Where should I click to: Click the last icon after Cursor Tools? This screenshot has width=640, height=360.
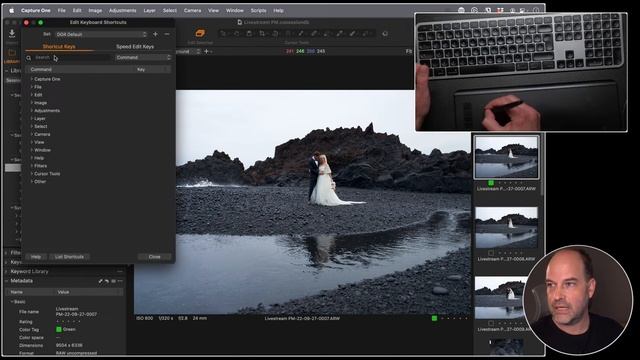385,34
